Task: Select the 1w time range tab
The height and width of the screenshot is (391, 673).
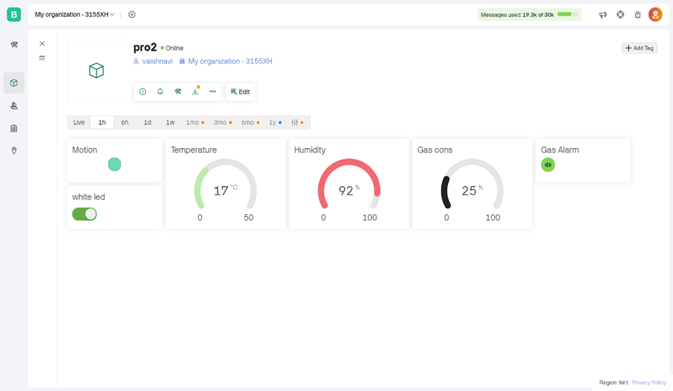Action: 170,122
